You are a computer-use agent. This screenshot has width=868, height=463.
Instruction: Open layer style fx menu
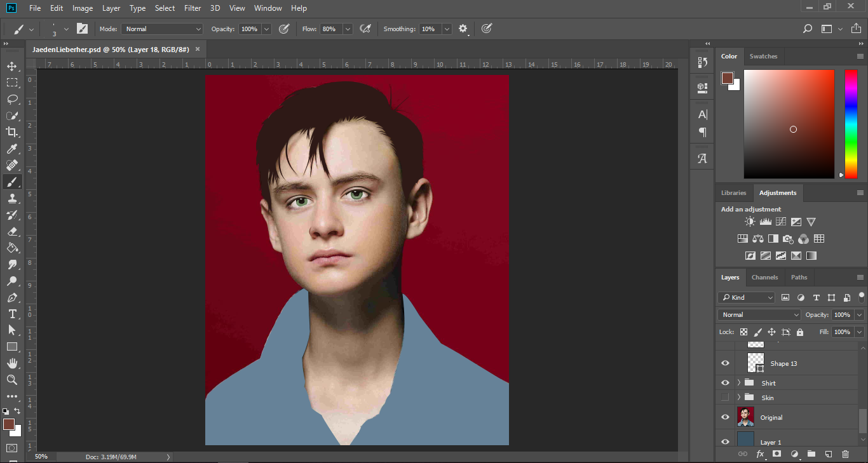click(x=760, y=454)
